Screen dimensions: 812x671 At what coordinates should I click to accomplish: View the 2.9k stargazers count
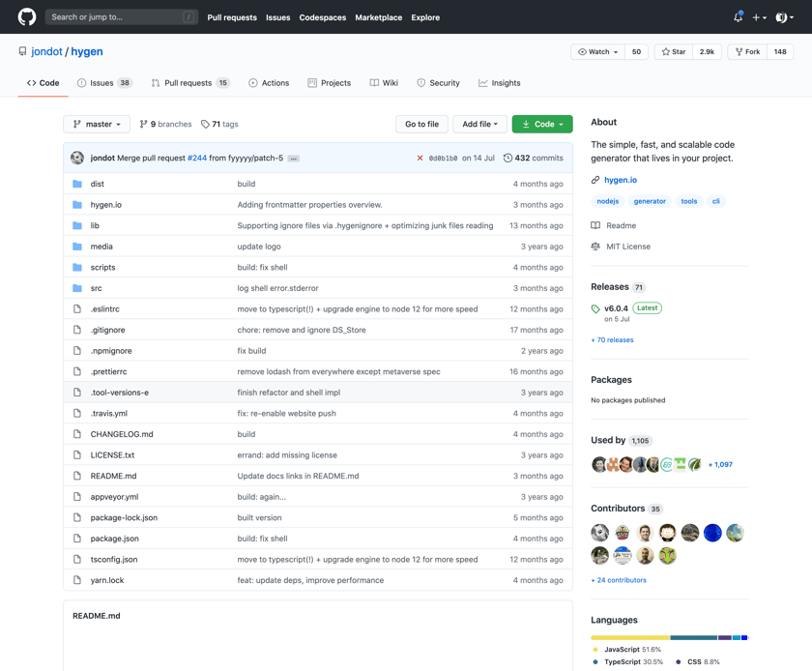[707, 52]
